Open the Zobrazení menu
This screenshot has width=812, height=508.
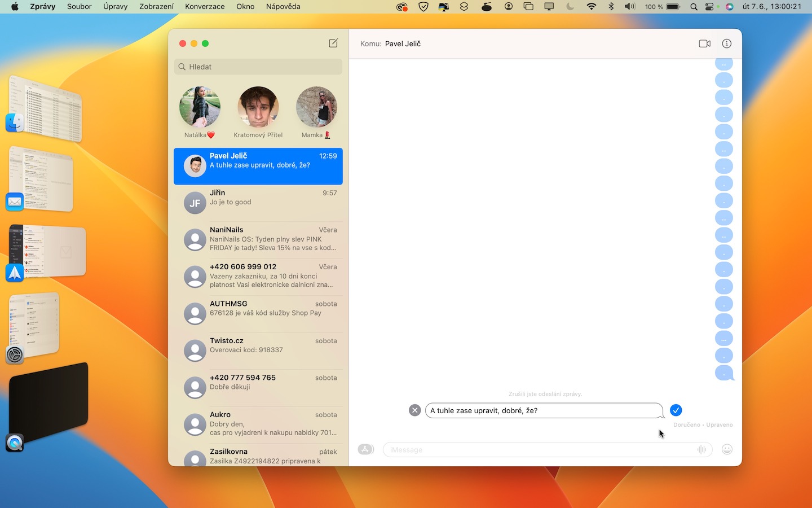(x=156, y=7)
